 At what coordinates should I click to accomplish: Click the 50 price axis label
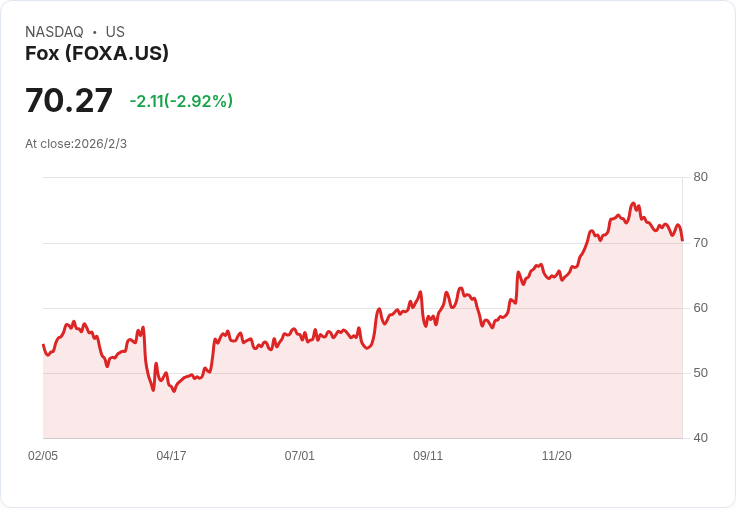click(700, 373)
